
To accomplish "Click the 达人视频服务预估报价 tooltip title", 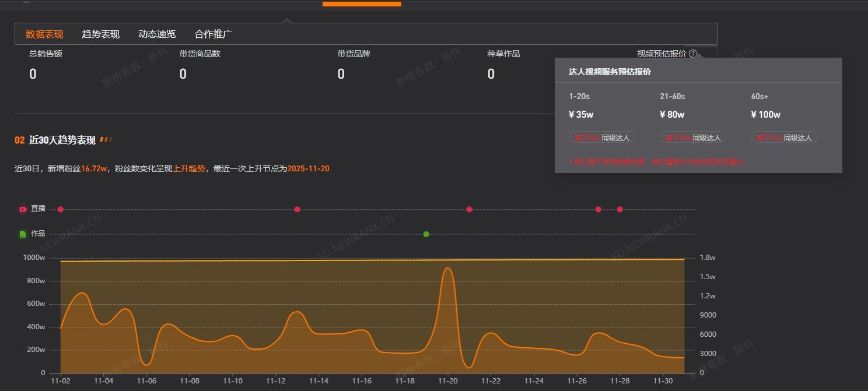I will pos(610,72).
